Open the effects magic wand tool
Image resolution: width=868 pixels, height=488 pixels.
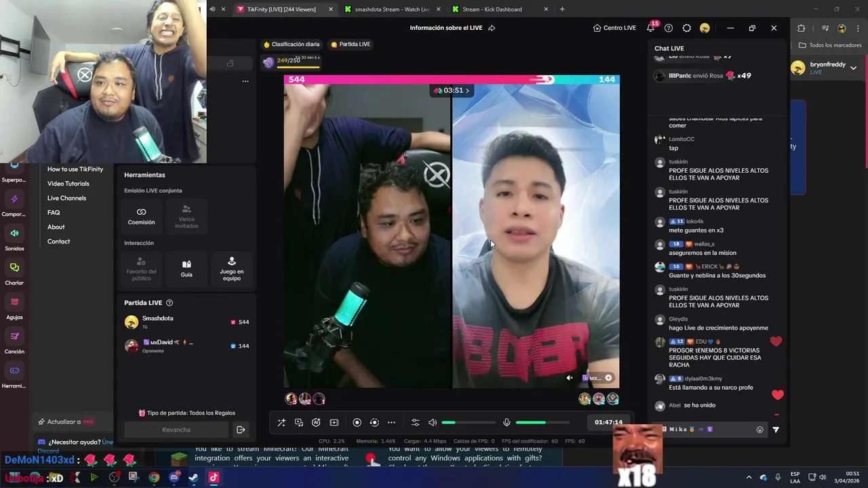(281, 422)
